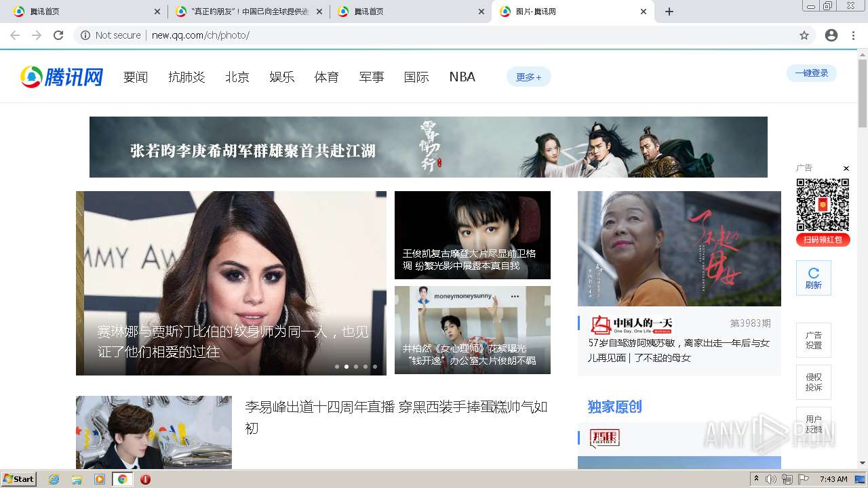The width and height of the screenshot is (868, 488).
Task: Open the 王俊凯复古摩登大片 photo
Action: coord(473,235)
